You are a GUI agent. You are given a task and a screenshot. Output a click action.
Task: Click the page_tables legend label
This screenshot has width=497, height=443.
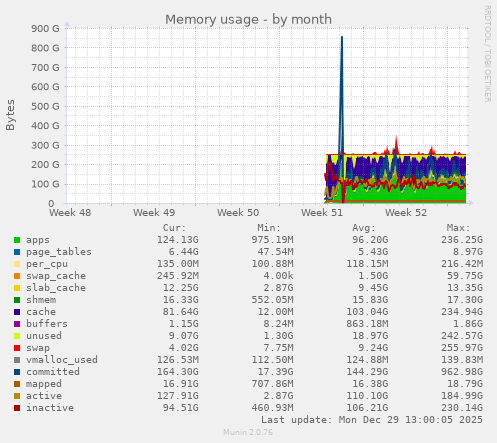[x=59, y=252]
